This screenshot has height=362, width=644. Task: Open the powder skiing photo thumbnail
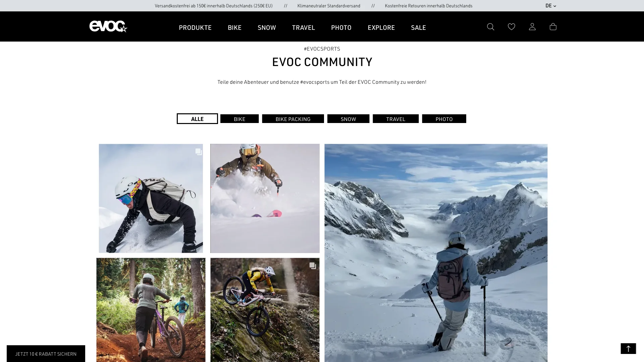point(265,198)
